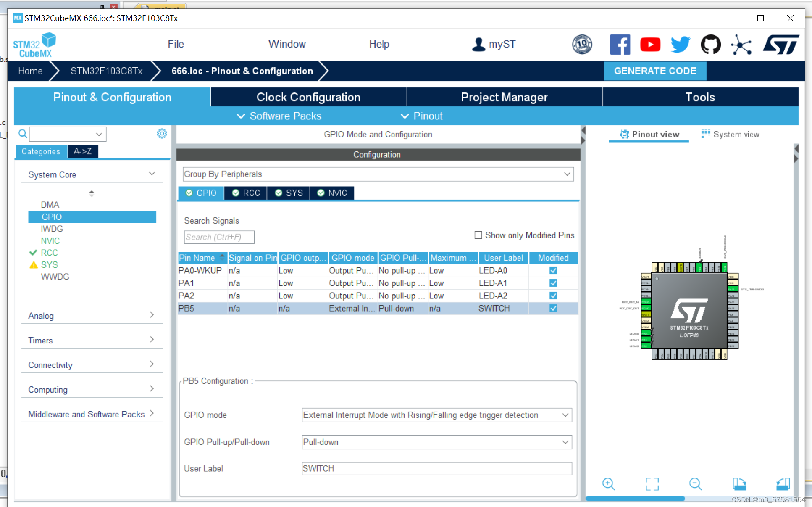This screenshot has height=507, width=812.
Task: Click the STM32CubeMX logo
Action: [x=34, y=45]
